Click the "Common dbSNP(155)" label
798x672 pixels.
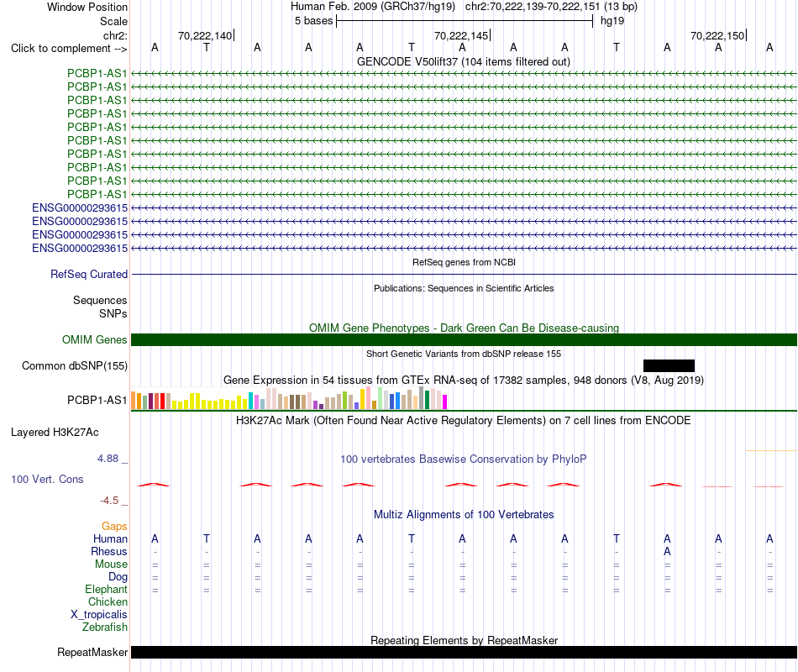pyautogui.click(x=75, y=365)
